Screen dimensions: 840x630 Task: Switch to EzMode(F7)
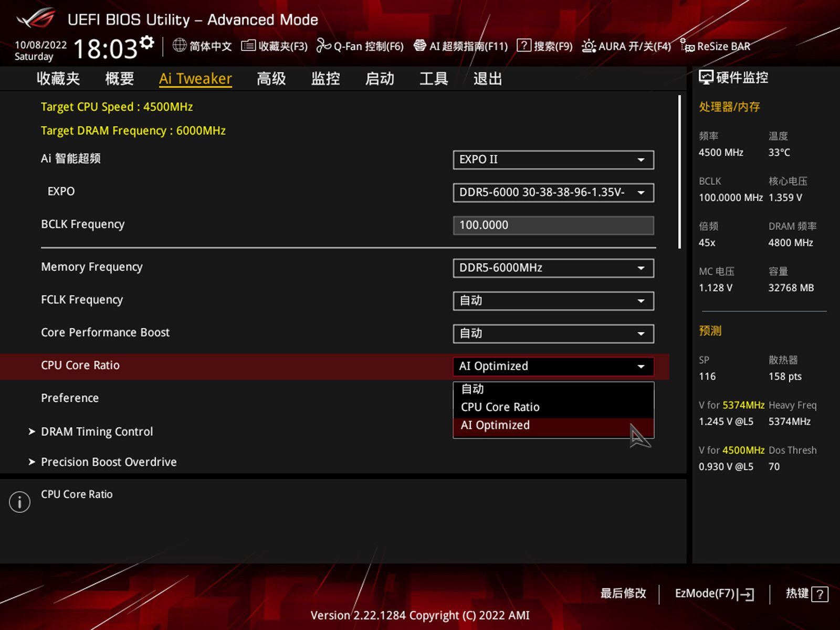[715, 594]
